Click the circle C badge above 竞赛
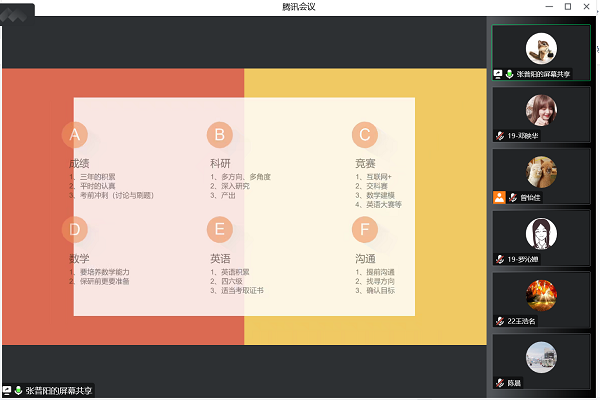The width and height of the screenshot is (600, 400). coord(365,134)
